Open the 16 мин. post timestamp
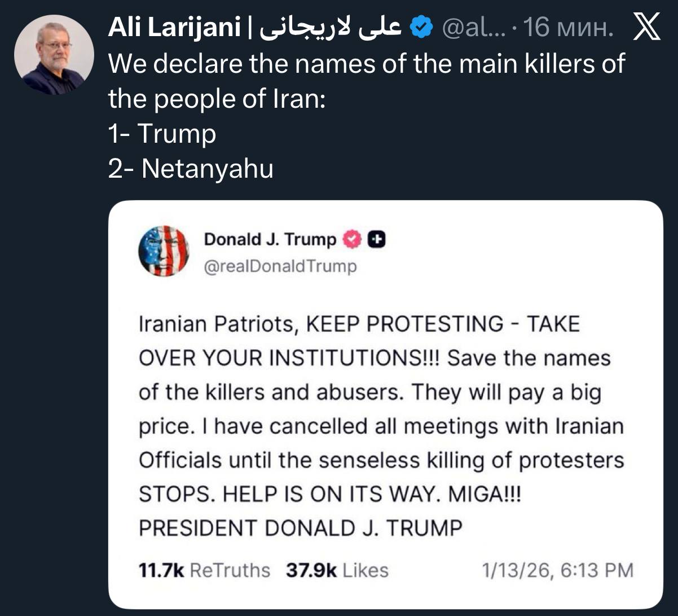 (x=569, y=27)
